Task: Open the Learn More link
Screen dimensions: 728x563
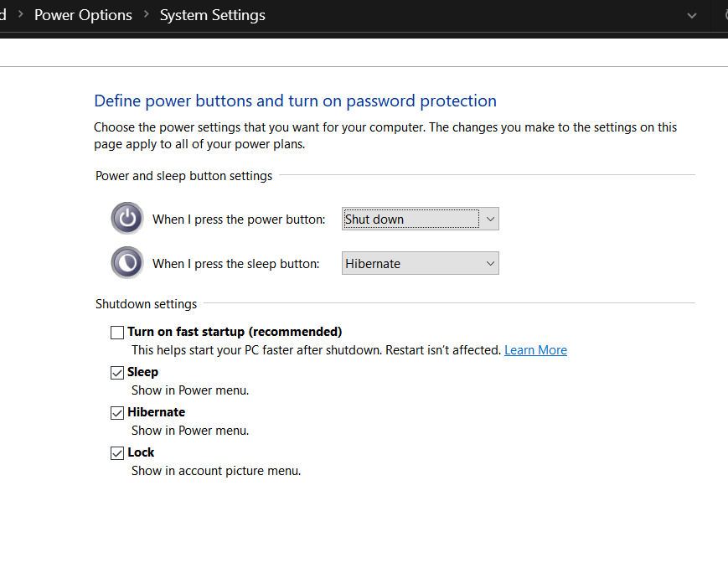Action: click(x=535, y=350)
